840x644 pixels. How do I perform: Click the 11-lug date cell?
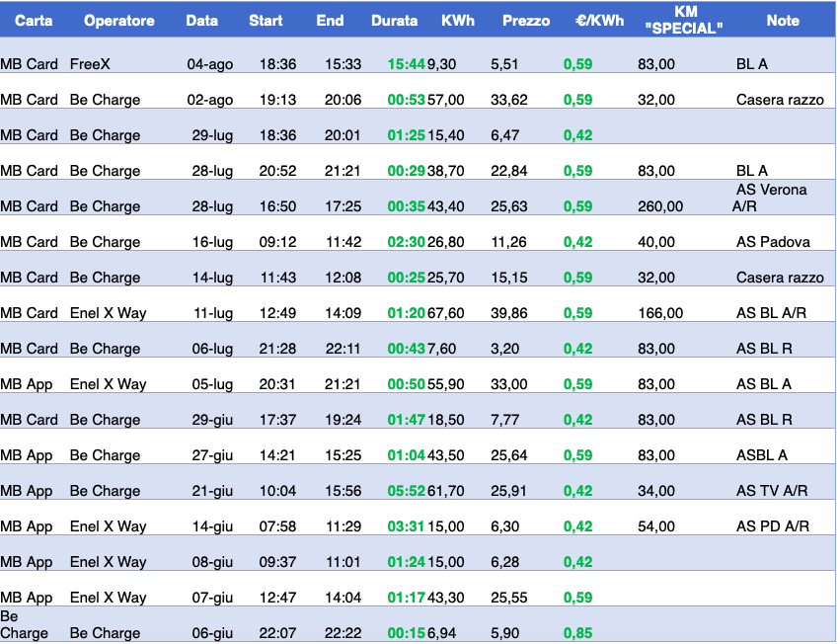[213, 313]
